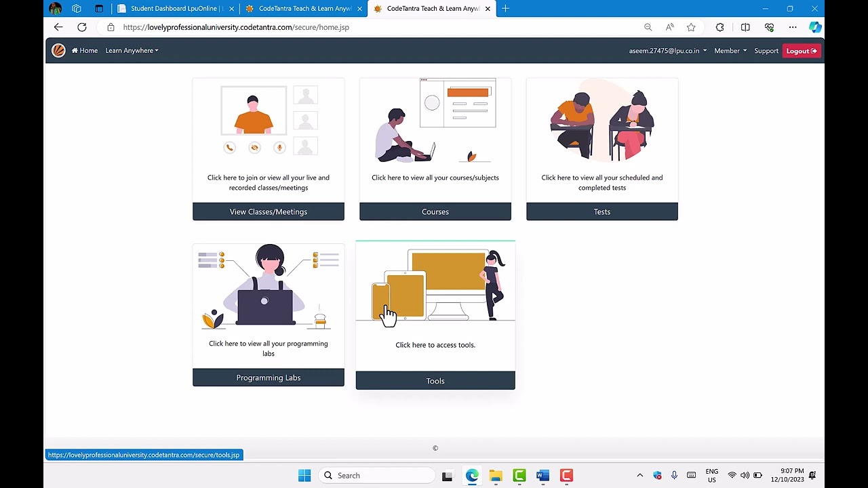Screen dimensions: 868x488
Task: Click the courses illustration with laptop person
Action: pyautogui.click(x=435, y=121)
